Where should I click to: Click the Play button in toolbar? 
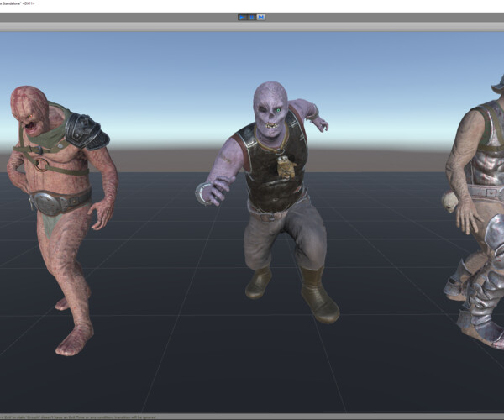click(x=242, y=18)
